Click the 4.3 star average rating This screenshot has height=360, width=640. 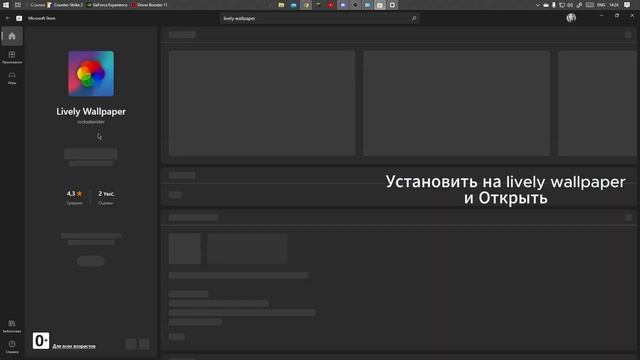pos(74,197)
